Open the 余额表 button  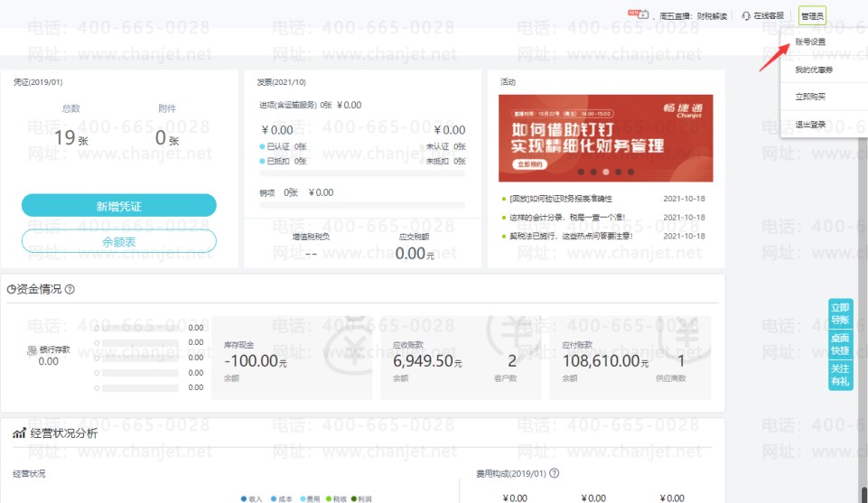119,241
